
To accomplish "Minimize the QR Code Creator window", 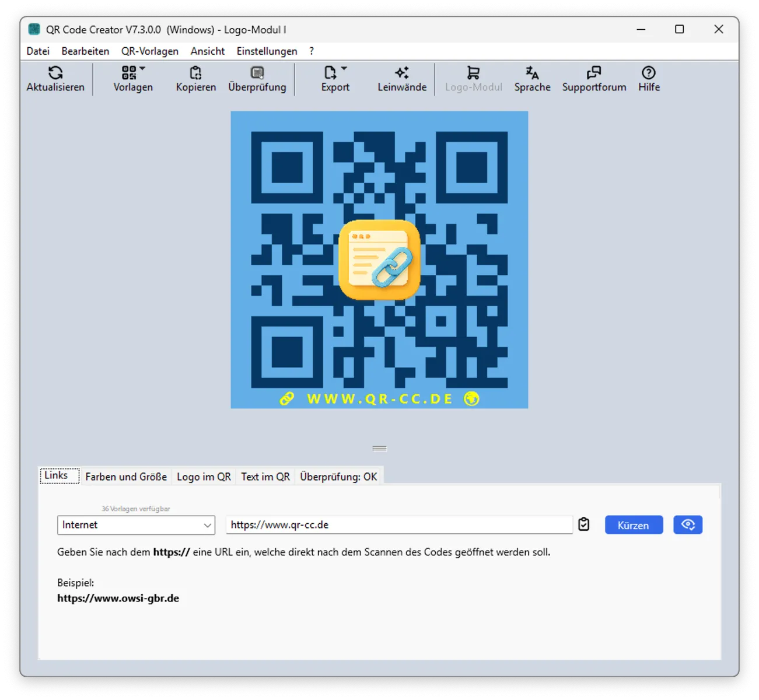I will tap(641, 29).
